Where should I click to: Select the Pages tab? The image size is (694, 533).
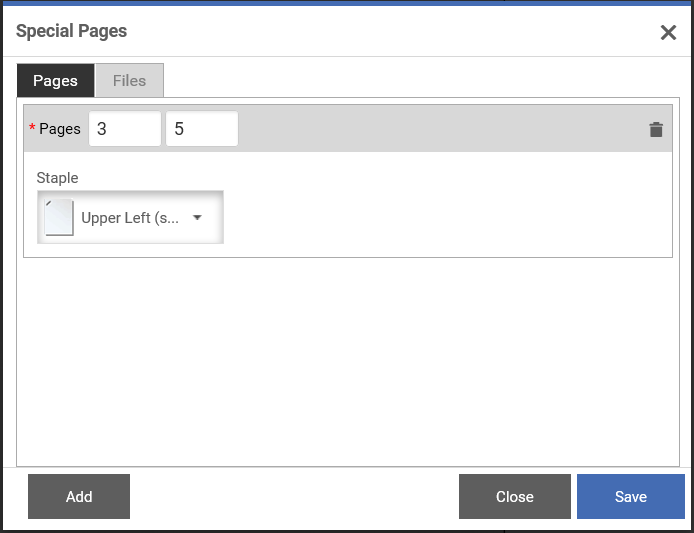[55, 81]
